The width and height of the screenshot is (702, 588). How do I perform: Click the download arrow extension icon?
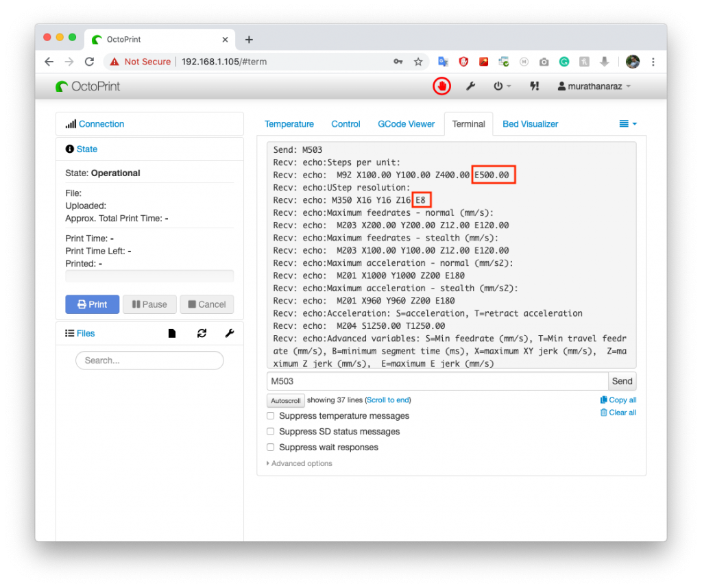tap(605, 62)
